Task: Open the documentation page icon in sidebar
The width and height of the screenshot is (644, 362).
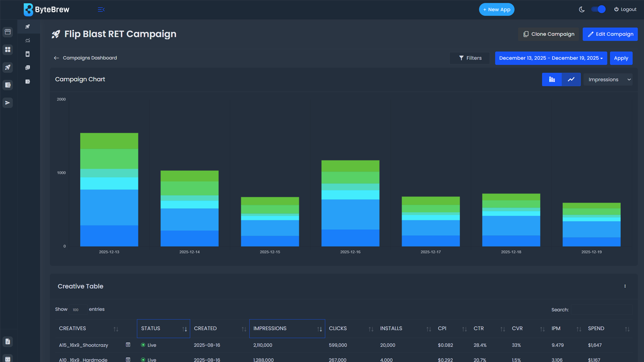Action: tap(8, 341)
